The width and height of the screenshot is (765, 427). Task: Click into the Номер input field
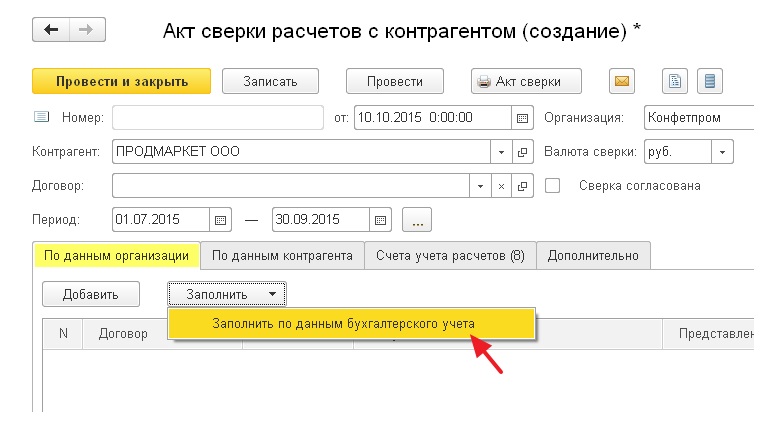[218, 118]
